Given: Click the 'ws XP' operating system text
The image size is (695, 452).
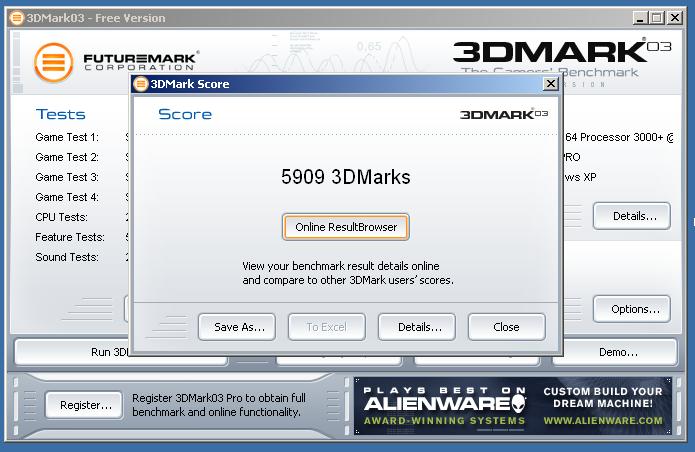Looking at the screenshot, I should point(580,177).
